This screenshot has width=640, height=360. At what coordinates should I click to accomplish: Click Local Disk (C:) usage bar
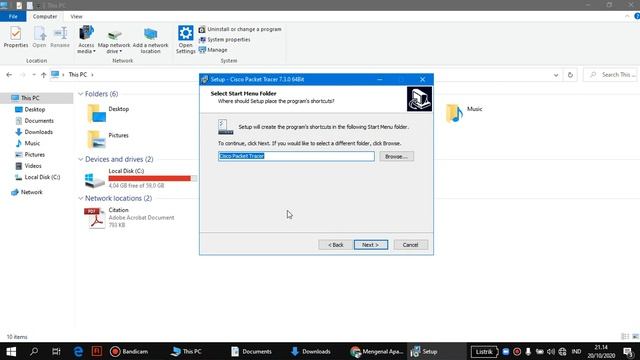[152, 178]
